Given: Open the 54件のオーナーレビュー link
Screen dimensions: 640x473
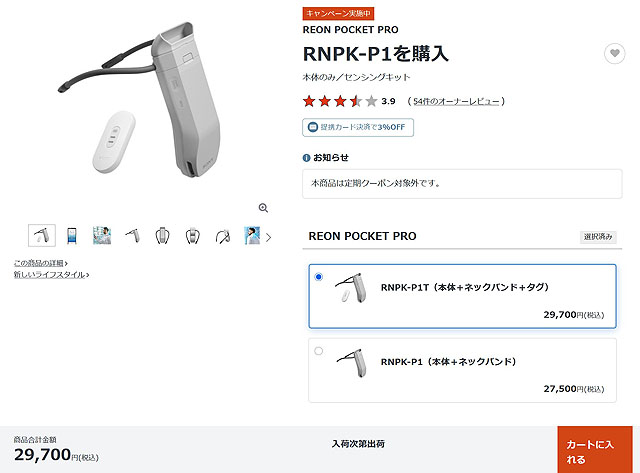Looking at the screenshot, I should 456,101.
